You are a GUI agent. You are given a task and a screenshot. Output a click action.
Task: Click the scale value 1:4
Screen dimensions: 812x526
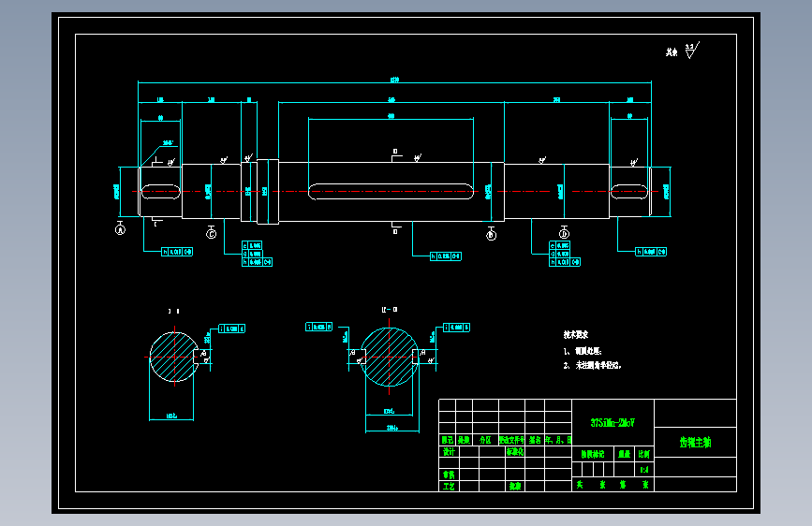coord(643,470)
